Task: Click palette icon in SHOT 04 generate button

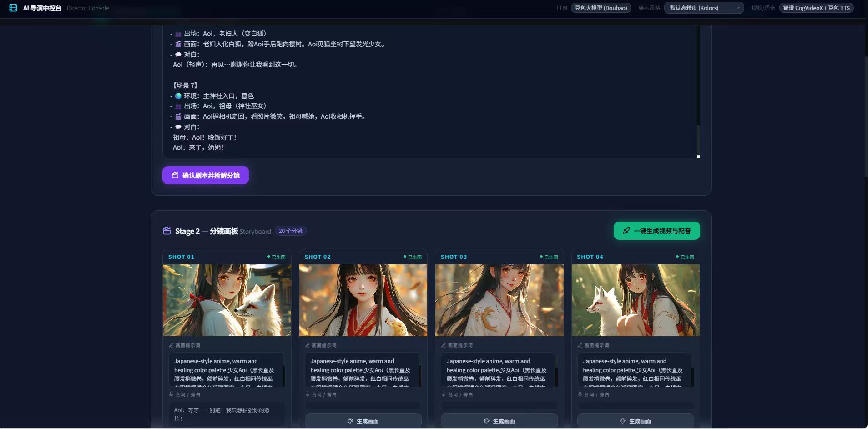Action: pos(623,421)
